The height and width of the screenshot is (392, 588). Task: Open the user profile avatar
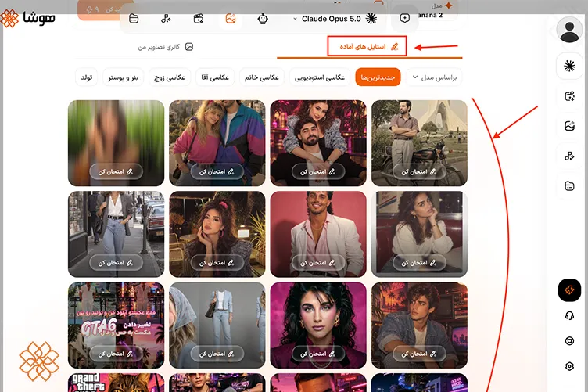(x=569, y=30)
